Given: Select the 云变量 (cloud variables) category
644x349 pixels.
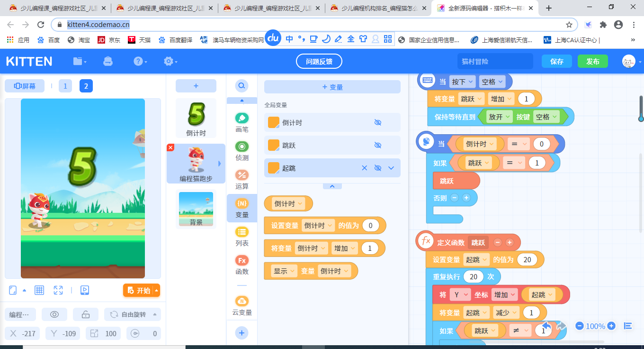Looking at the screenshot, I should (x=242, y=306).
